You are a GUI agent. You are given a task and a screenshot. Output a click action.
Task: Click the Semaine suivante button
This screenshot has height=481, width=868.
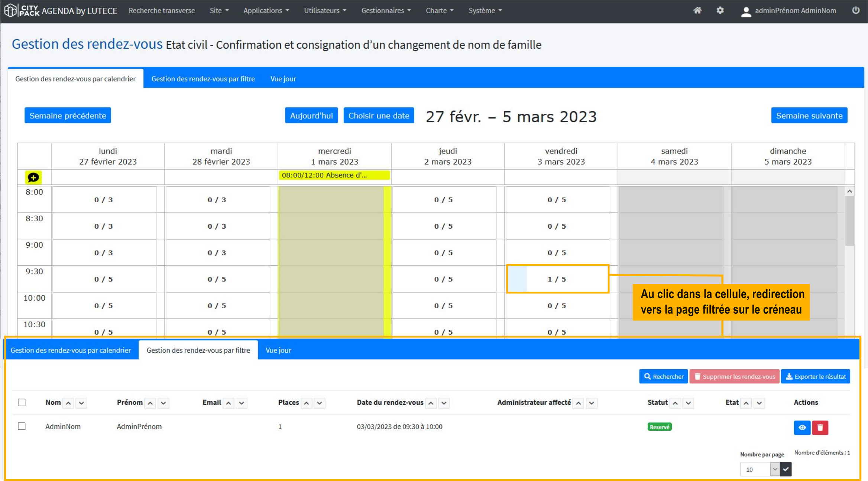809,115
